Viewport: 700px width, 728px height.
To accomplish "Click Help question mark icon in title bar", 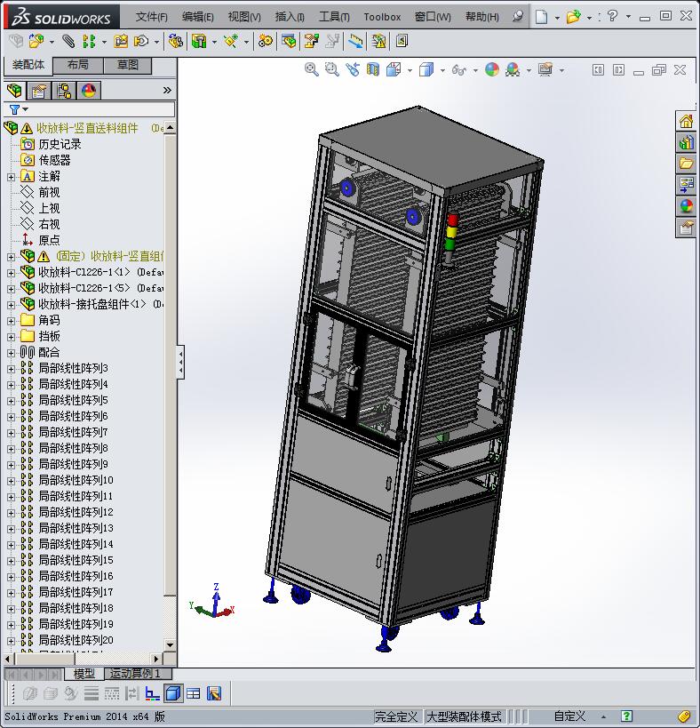I will [x=612, y=16].
